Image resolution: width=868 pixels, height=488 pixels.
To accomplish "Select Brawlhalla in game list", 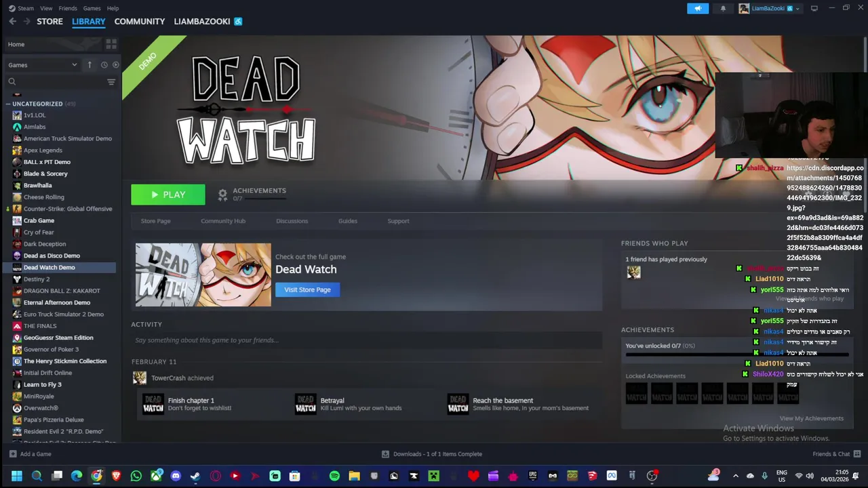I will tap(37, 185).
